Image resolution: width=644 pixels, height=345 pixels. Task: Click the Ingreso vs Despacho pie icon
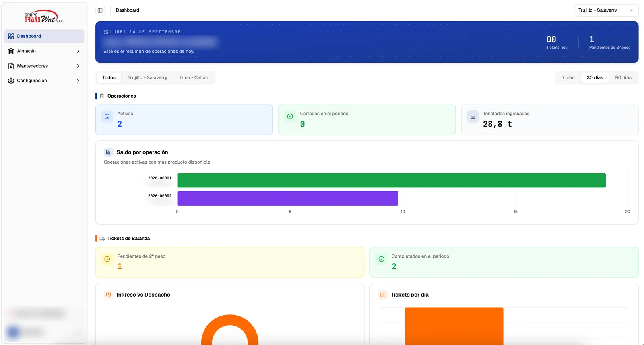[108, 295]
